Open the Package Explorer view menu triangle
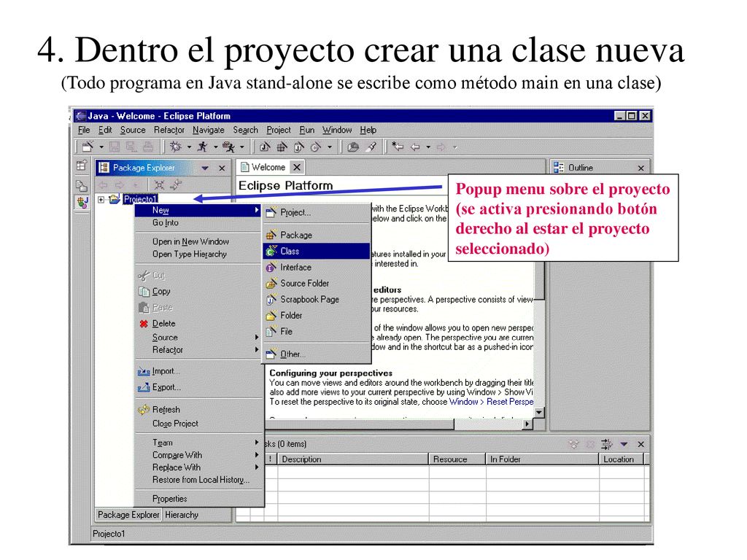Image resolution: width=747 pixels, height=560 pixels. click(205, 168)
